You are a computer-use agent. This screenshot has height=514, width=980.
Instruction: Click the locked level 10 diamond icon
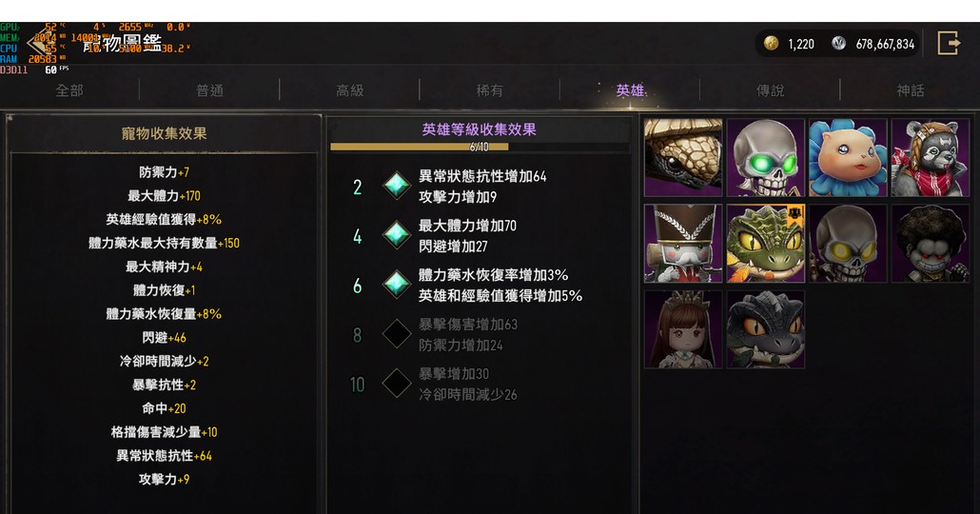click(396, 384)
